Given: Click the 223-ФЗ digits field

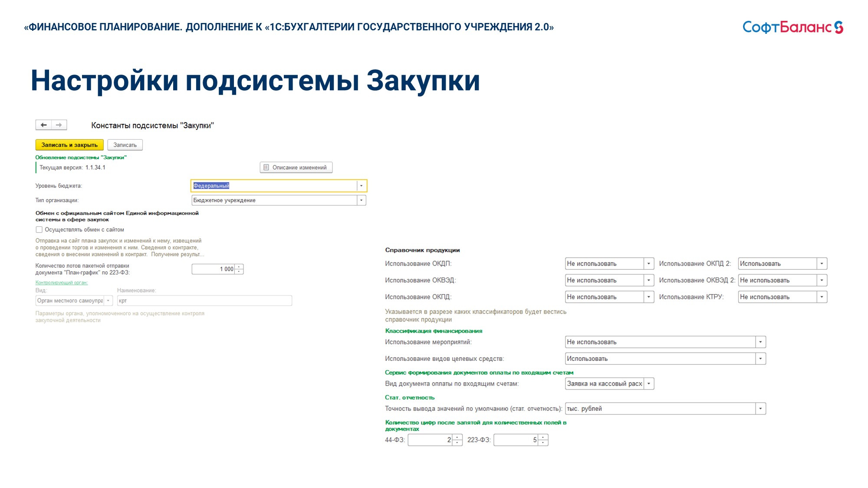Looking at the screenshot, I should 516,440.
